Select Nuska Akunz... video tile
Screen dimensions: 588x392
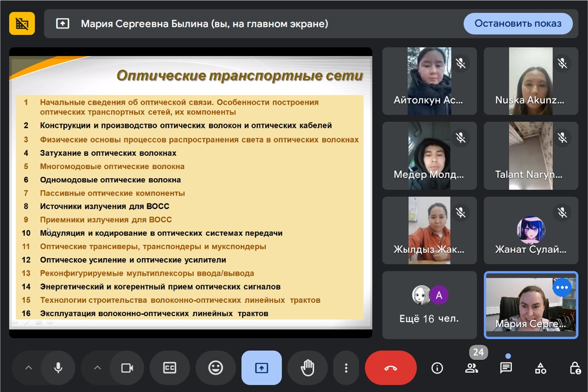click(531, 81)
